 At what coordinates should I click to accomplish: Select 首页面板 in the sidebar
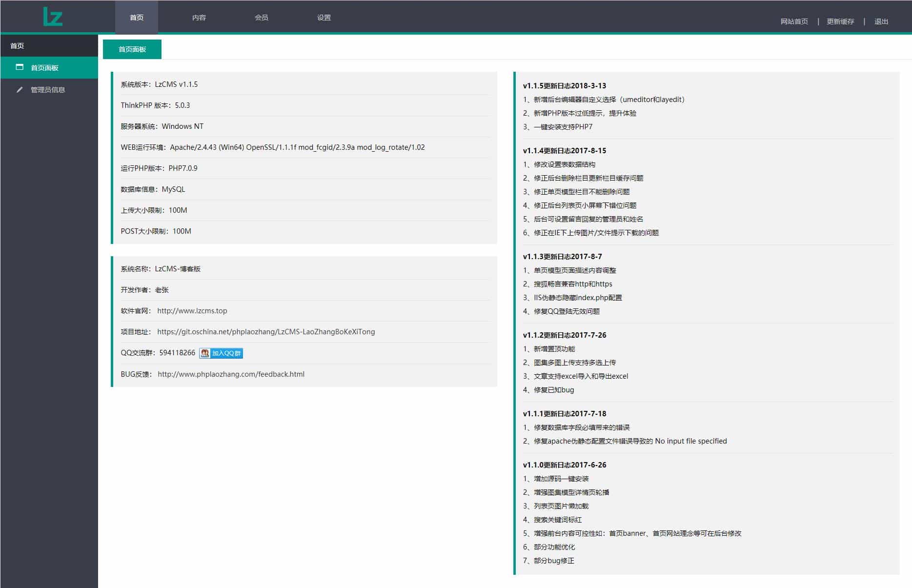(49, 67)
